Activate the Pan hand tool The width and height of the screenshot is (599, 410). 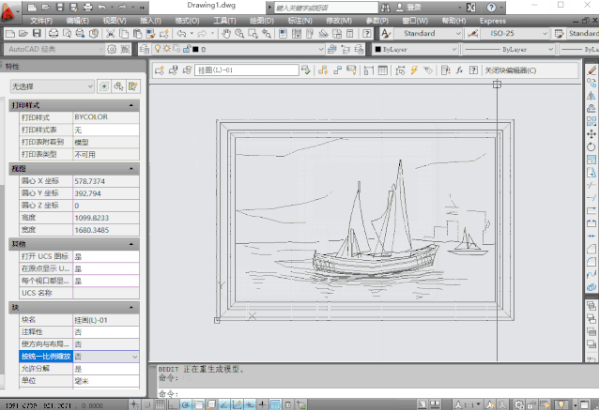click(226, 34)
